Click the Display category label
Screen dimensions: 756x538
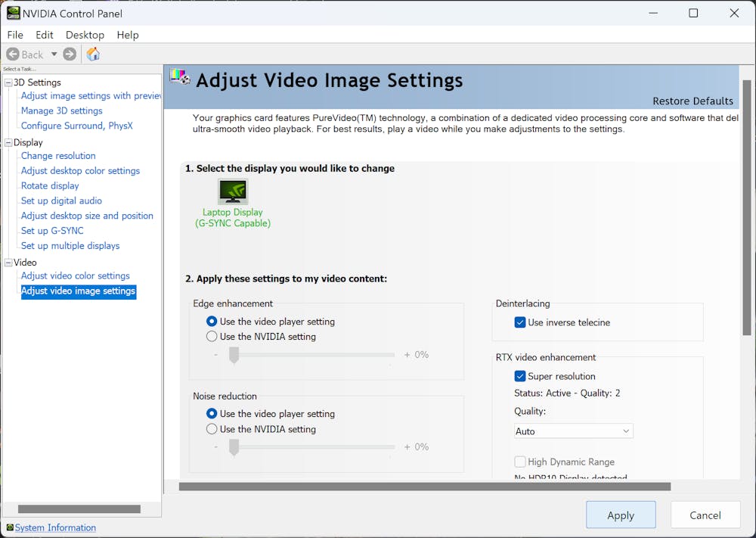(28, 142)
